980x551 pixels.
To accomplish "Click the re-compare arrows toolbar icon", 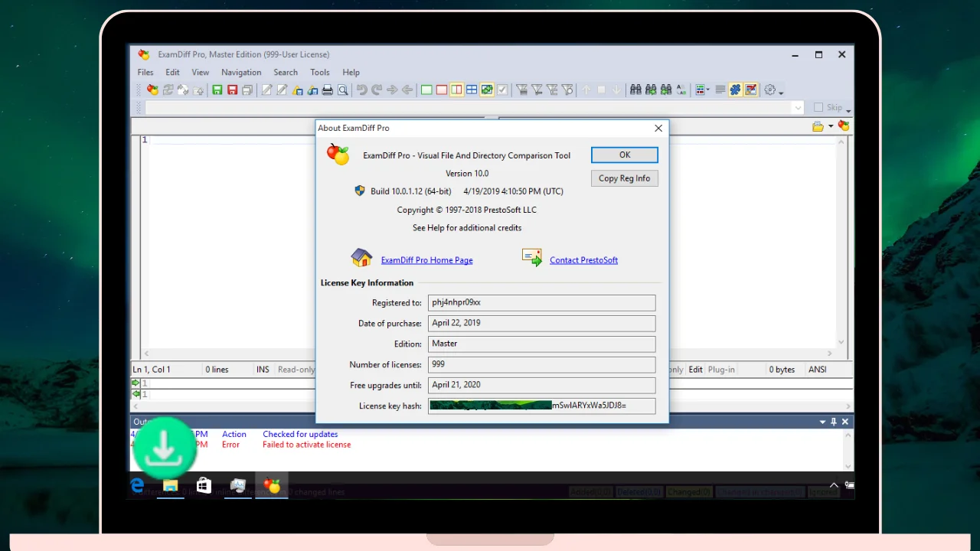I will 168,90.
